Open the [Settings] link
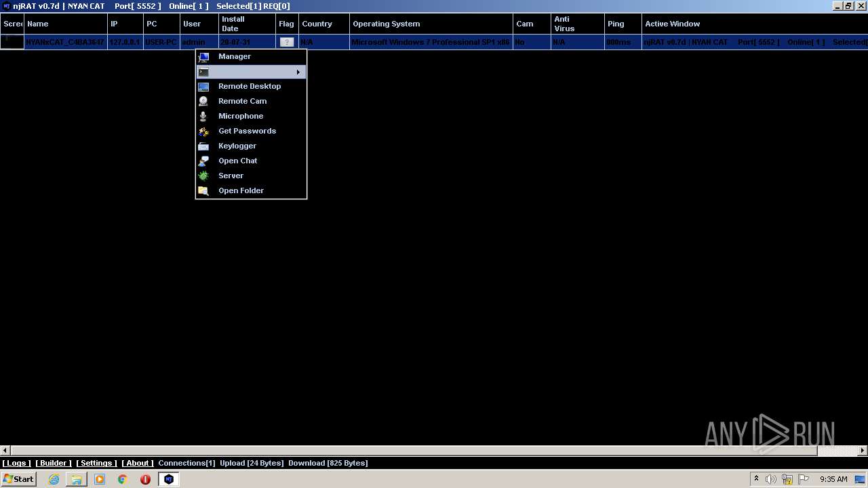The width and height of the screenshot is (868, 488). pos(96,464)
